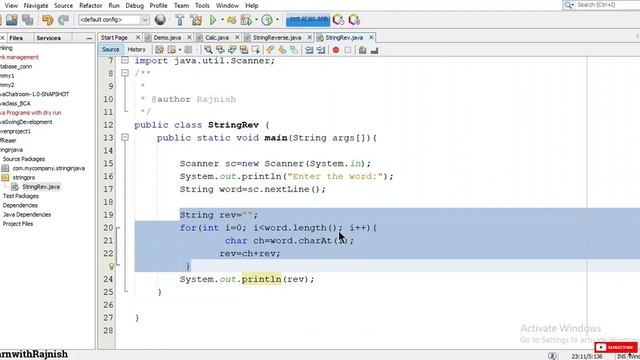Switch editor to History view
This screenshot has height=360, width=640.
click(x=136, y=49)
